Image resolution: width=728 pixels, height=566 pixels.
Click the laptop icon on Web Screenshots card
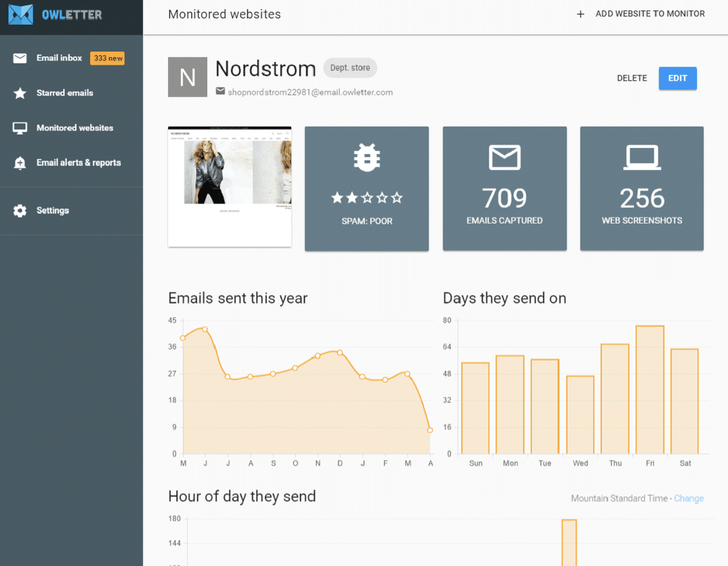[642, 158]
